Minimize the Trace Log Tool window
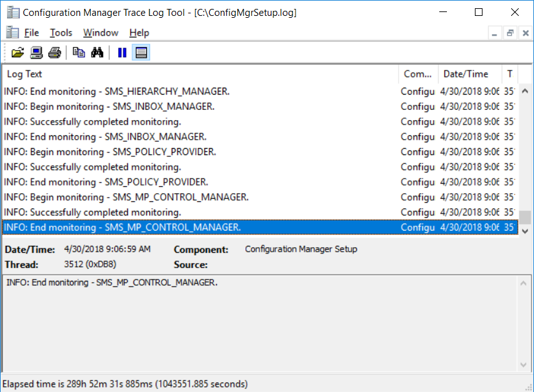534x392 pixels. tap(443, 12)
